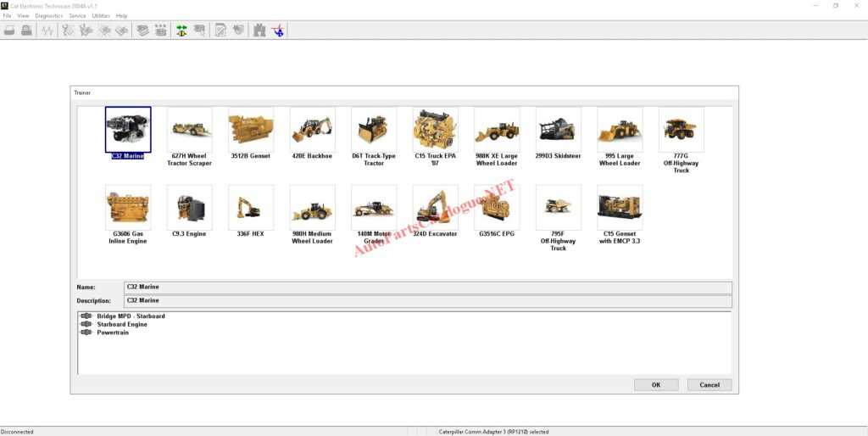
Task: Select the 420E Backhoe machine thumbnail
Action: (x=312, y=129)
